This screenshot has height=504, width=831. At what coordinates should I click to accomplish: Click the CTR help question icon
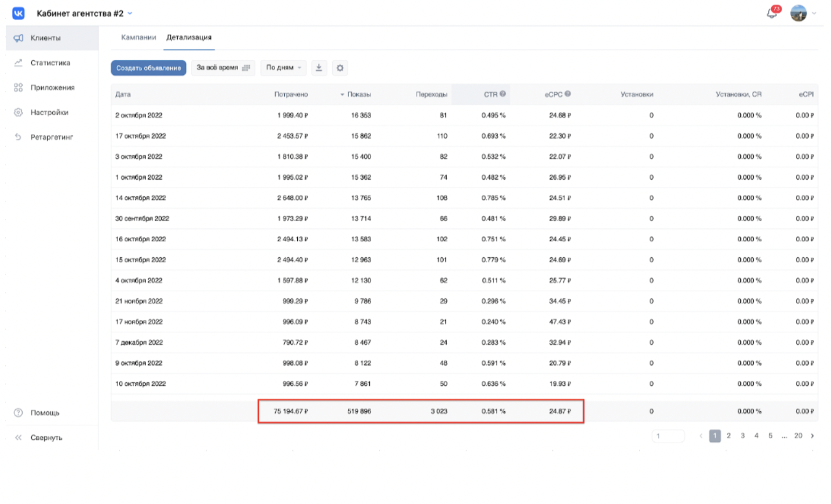503,94
